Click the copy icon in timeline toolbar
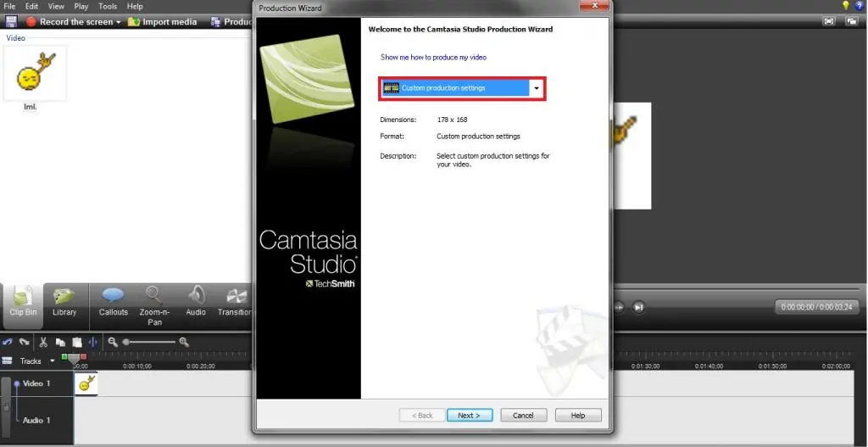 point(60,343)
